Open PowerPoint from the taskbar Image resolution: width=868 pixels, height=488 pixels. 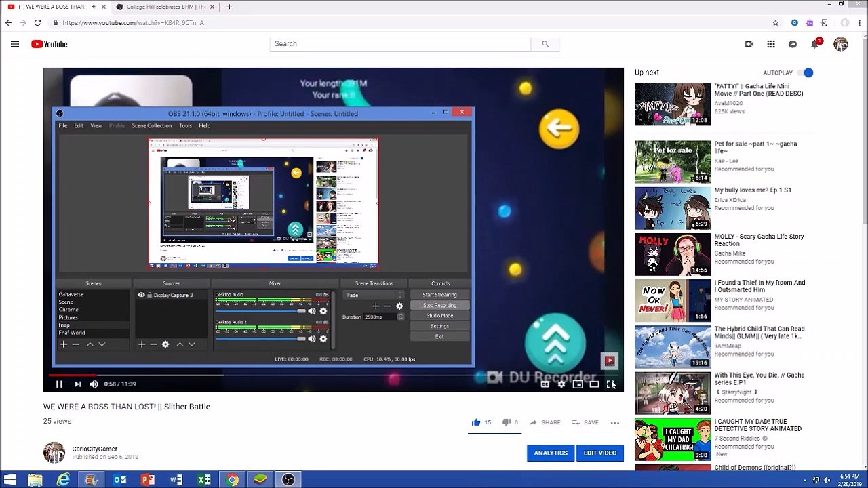(x=147, y=480)
